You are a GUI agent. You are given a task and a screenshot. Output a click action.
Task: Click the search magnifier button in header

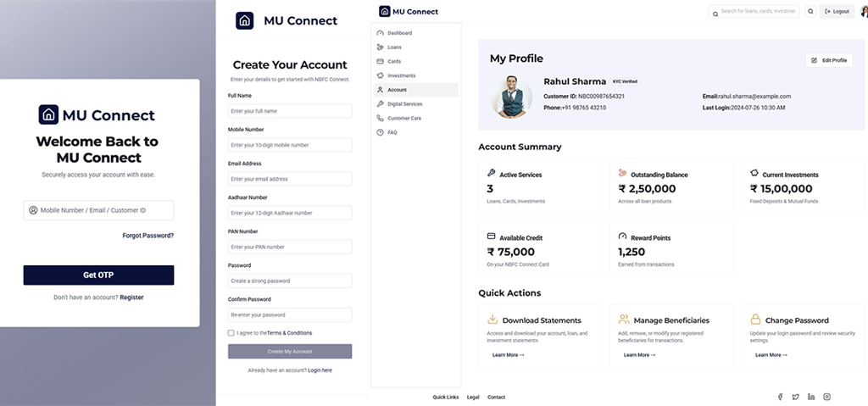coord(810,12)
